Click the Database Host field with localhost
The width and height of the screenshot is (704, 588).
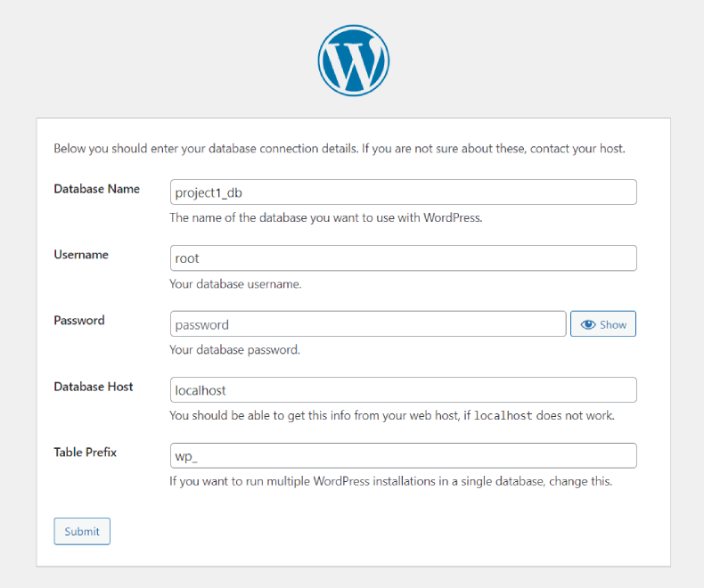[x=403, y=389]
